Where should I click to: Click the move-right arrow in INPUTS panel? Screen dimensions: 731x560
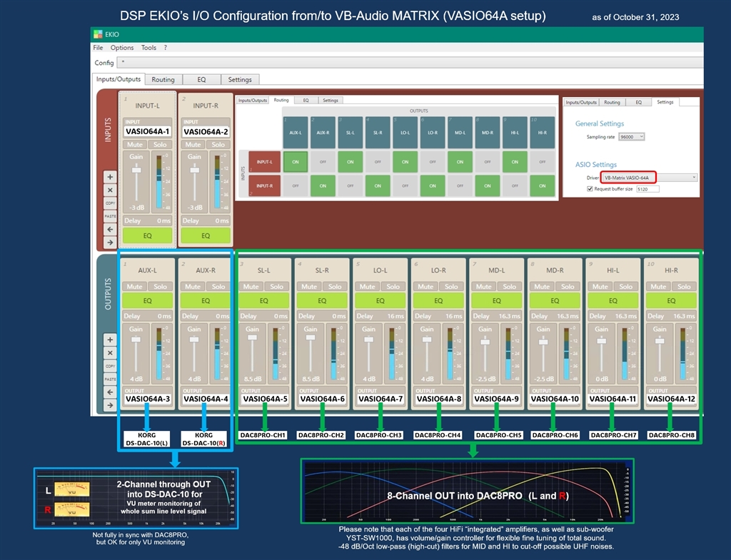coord(110,243)
